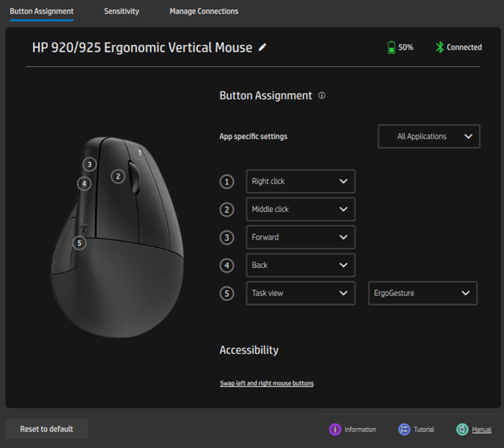Screen dimensions: 504x448
Task: Click the App specific settings label
Action: 253,137
